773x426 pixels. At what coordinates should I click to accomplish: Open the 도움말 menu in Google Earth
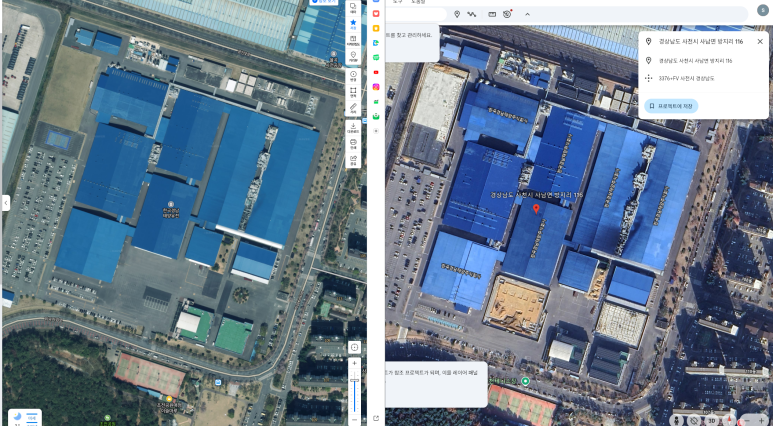click(x=418, y=2)
